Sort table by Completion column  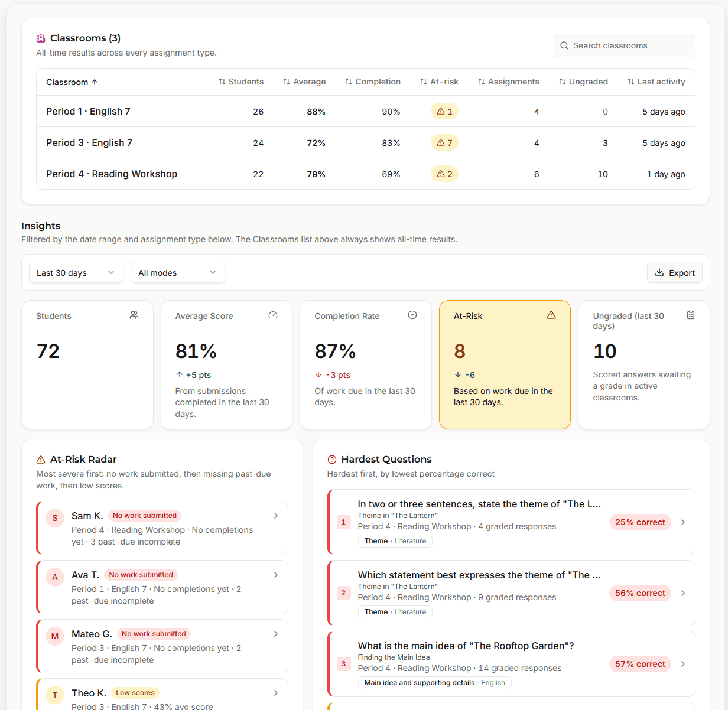[x=373, y=82]
